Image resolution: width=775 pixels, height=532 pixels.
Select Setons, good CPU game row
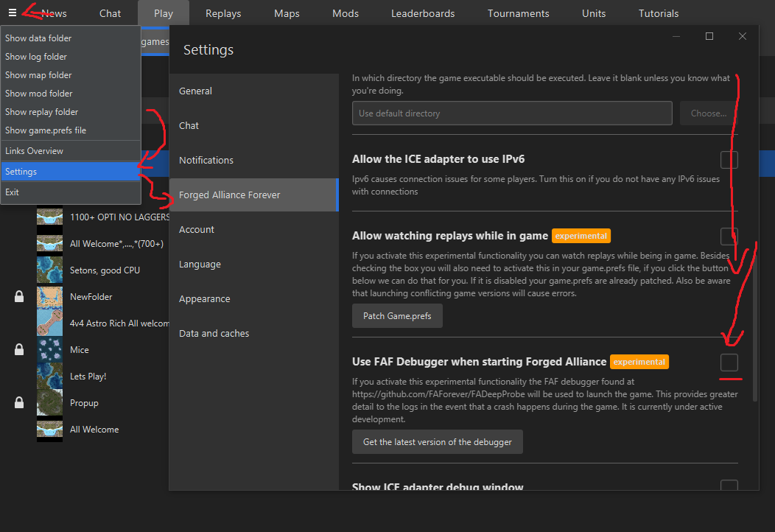pos(85,270)
